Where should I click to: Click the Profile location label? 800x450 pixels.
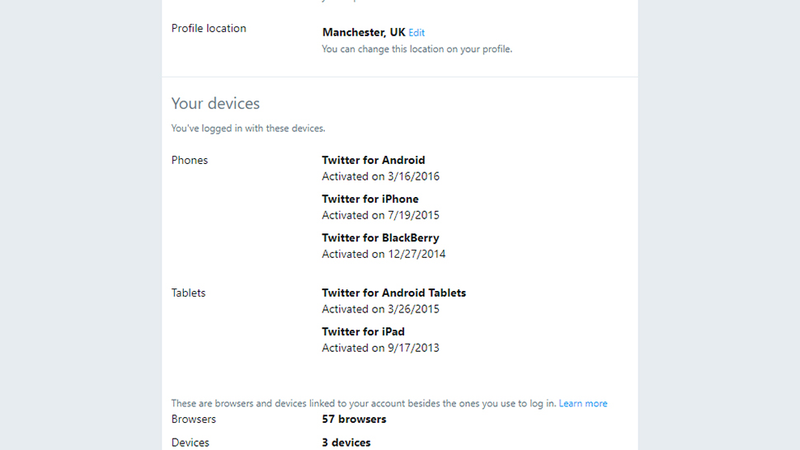[x=209, y=29]
